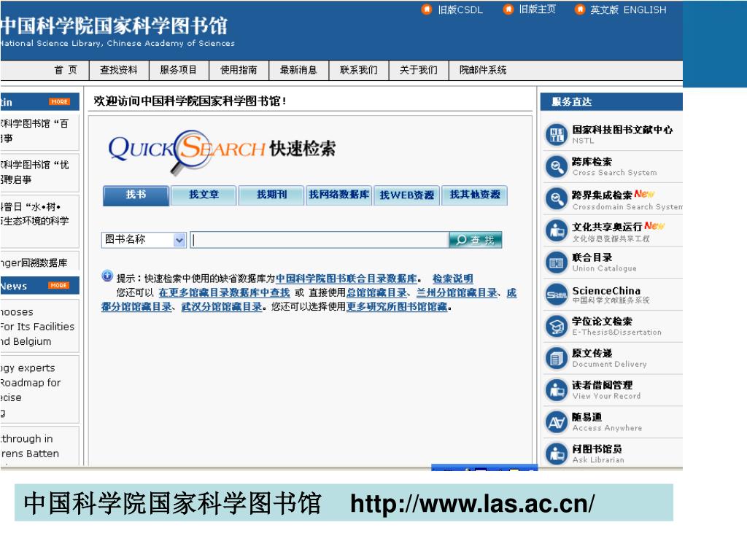Screen dimensions: 747x560
Task: Open the 院邮件系统 menu
Action: click(483, 70)
